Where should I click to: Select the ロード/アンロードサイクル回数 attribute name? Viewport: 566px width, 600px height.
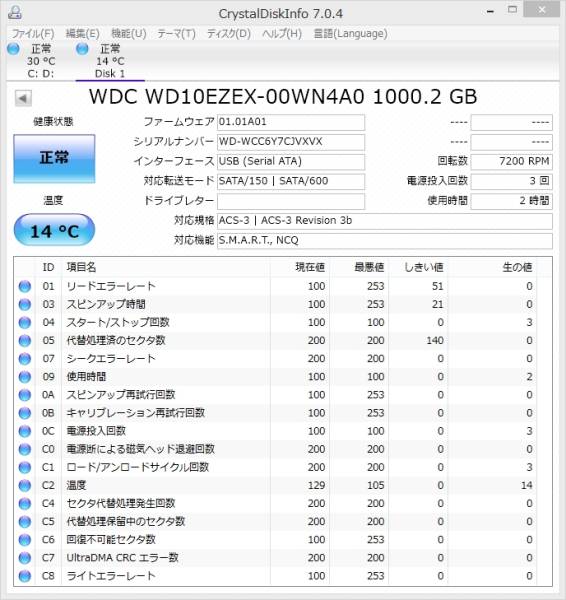tap(138, 468)
